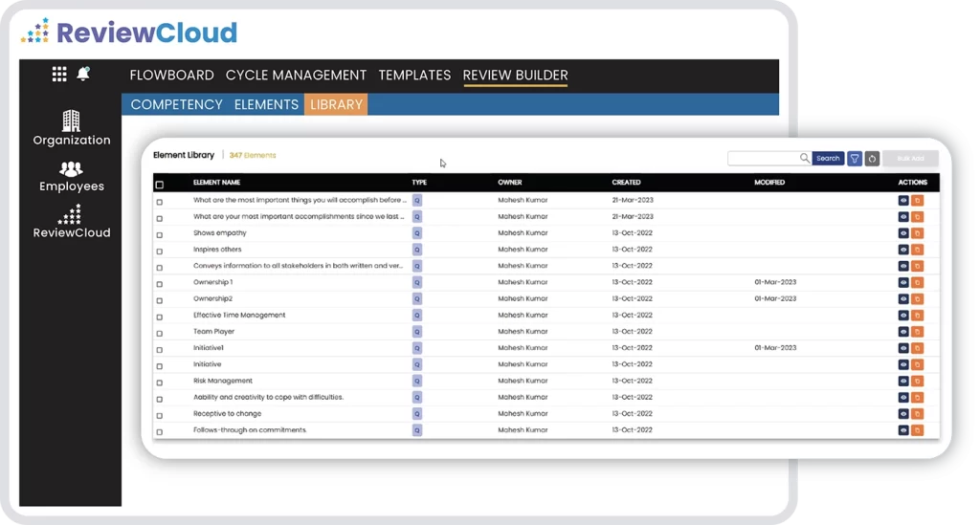The height and width of the screenshot is (525, 980).
Task: Toggle the select-all header checkbox
Action: pyautogui.click(x=160, y=185)
